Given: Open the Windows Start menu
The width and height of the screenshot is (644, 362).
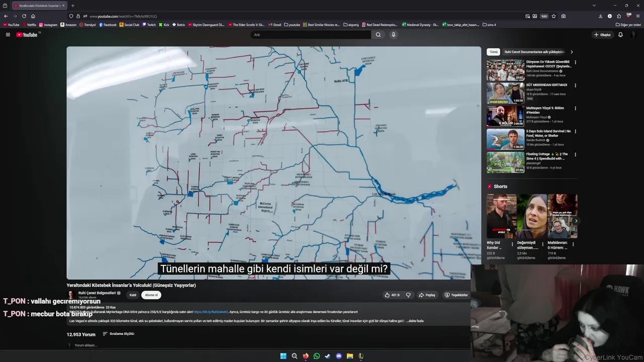Looking at the screenshot, I should 283,356.
